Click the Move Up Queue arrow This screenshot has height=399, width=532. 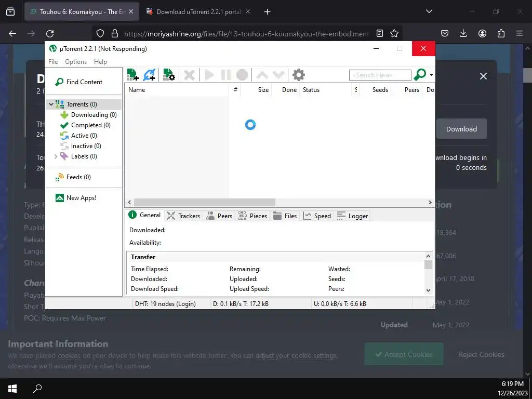click(x=262, y=75)
